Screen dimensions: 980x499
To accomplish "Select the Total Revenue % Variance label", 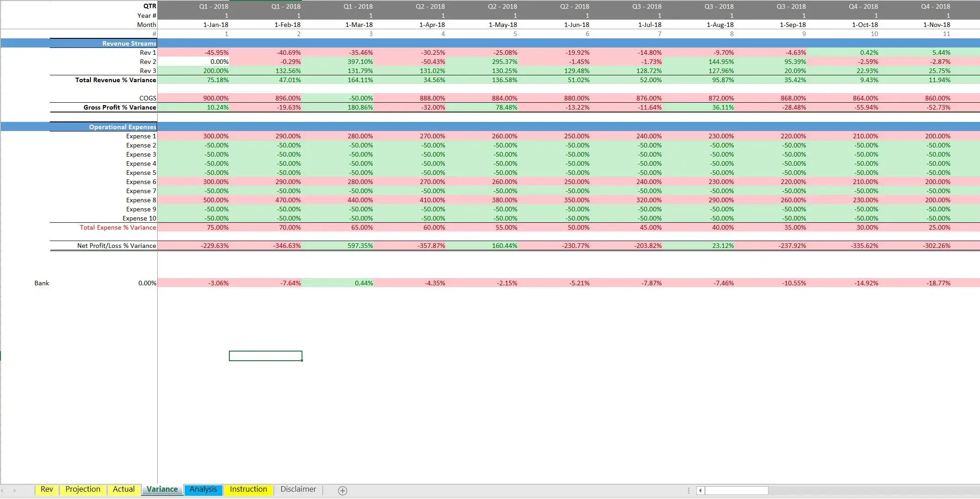I will (116, 80).
